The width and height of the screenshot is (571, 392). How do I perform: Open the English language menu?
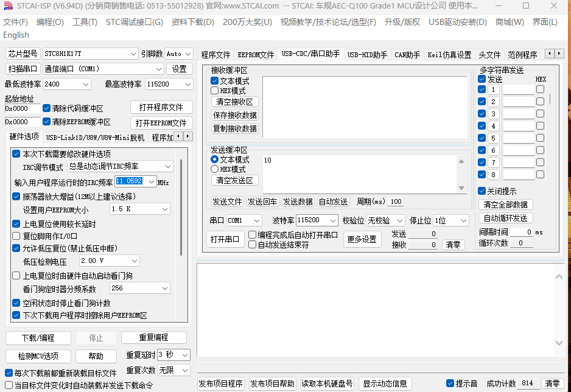click(16, 35)
